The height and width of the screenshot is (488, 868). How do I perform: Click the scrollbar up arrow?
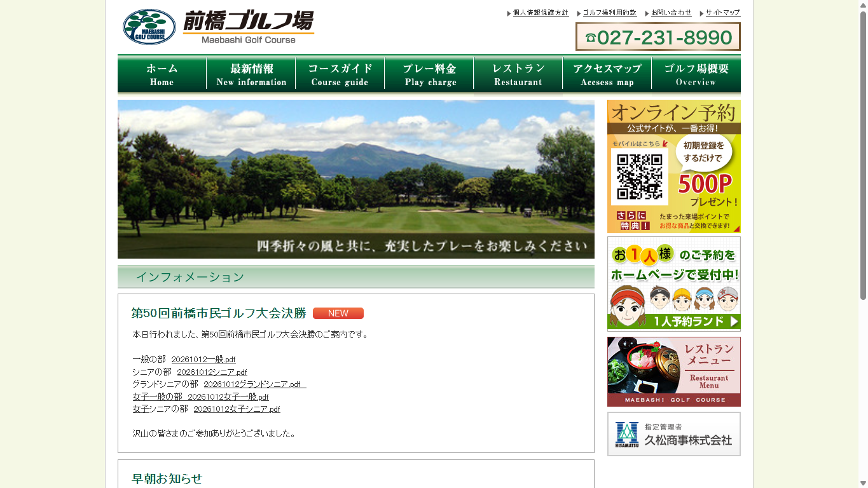[x=863, y=5]
